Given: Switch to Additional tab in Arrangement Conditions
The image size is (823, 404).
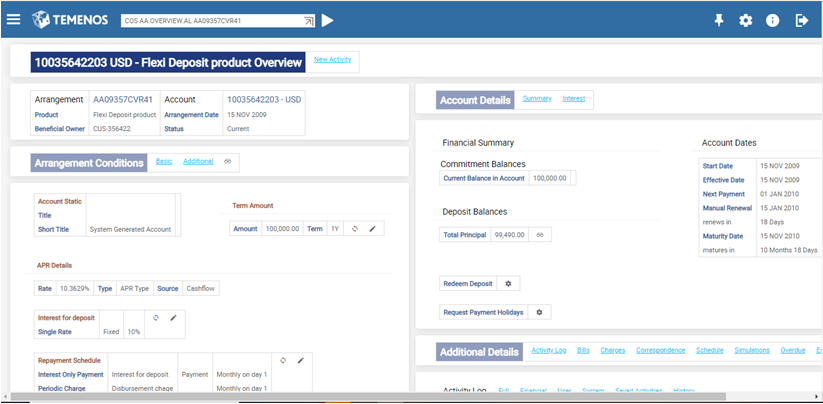Looking at the screenshot, I should click(x=198, y=161).
